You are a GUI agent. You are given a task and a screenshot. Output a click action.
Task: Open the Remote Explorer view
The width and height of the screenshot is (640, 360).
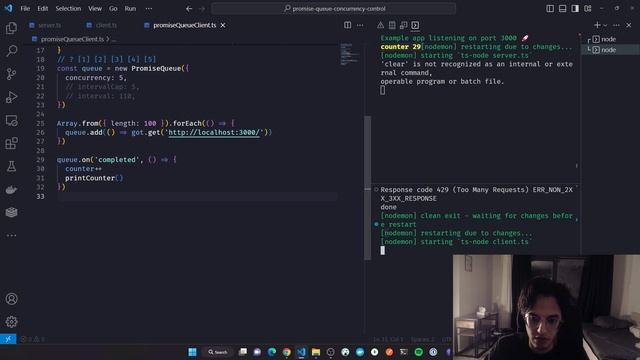pyautogui.click(x=11, y=120)
